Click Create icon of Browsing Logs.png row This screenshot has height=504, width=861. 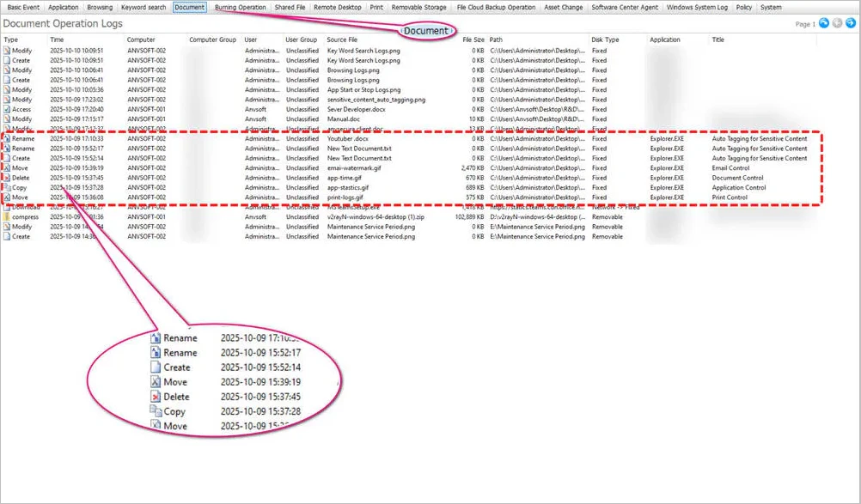coord(7,80)
